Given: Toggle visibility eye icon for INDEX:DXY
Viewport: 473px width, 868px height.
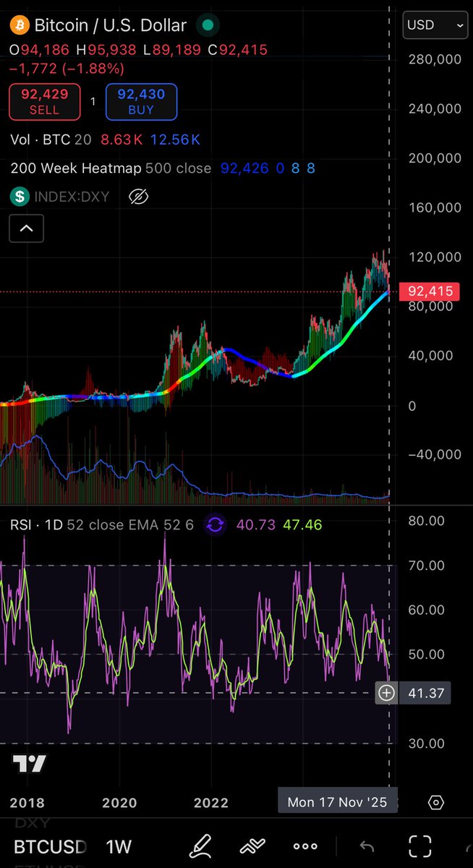Looking at the screenshot, I should pyautogui.click(x=137, y=196).
